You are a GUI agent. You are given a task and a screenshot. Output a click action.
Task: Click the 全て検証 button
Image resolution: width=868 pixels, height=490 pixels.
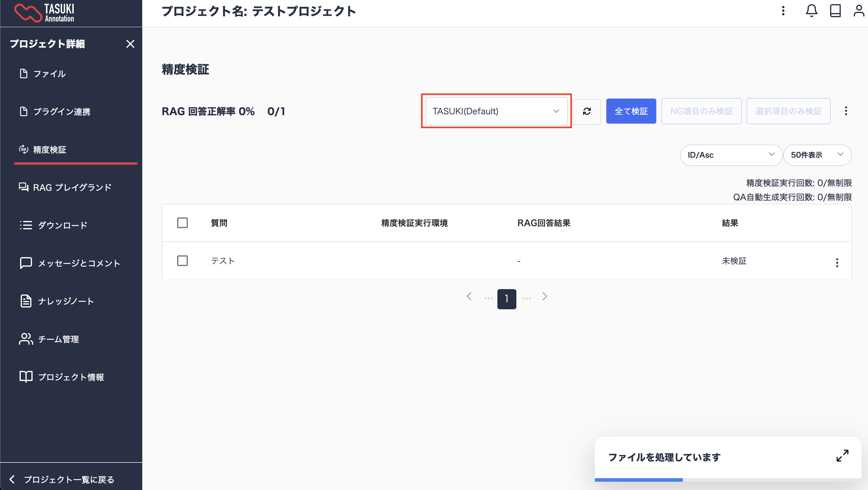click(x=631, y=112)
